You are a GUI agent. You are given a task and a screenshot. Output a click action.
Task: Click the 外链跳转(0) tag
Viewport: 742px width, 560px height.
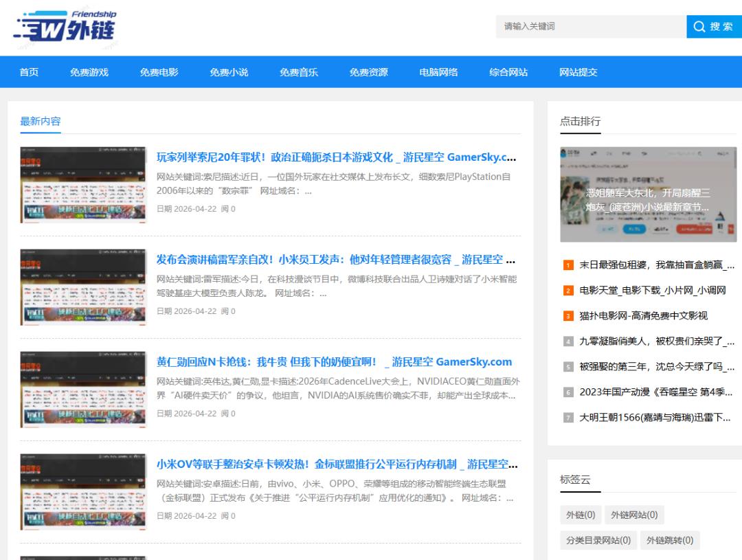coord(670,541)
